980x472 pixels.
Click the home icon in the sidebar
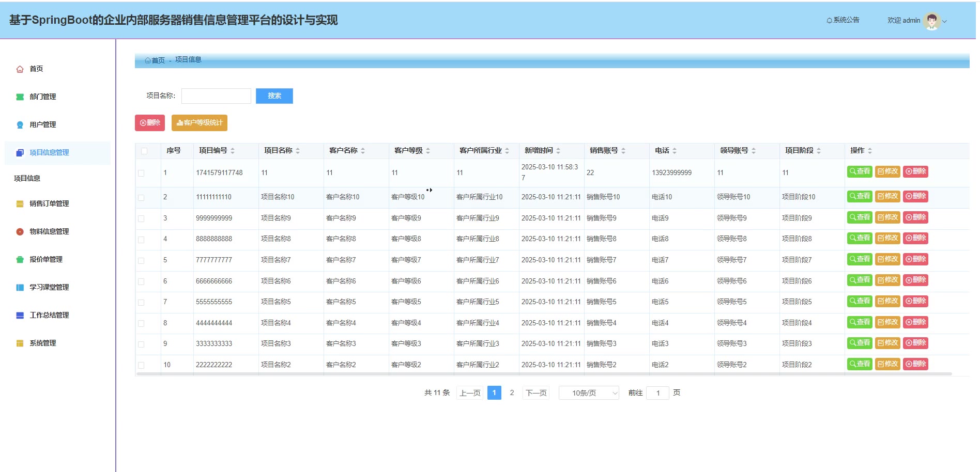tap(20, 69)
